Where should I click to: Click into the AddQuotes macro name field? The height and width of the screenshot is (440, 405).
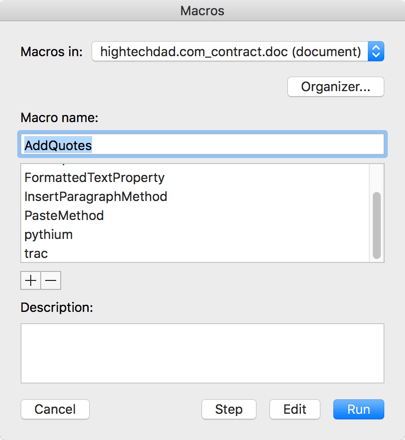(202, 145)
